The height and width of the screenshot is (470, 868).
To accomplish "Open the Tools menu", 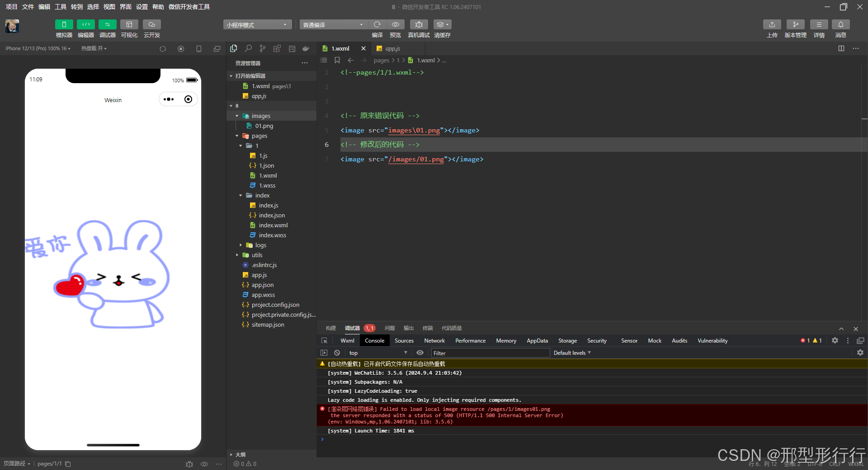I will (60, 7).
